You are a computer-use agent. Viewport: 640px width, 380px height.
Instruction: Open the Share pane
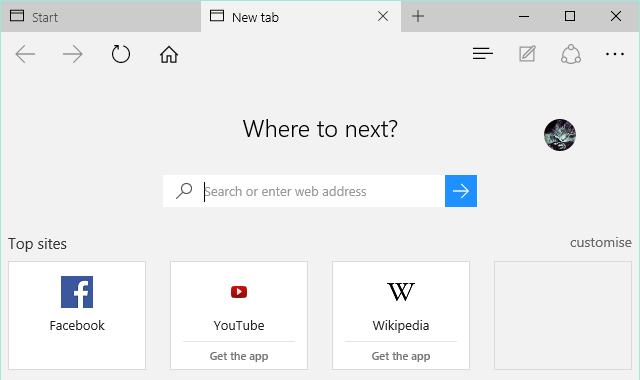[571, 54]
